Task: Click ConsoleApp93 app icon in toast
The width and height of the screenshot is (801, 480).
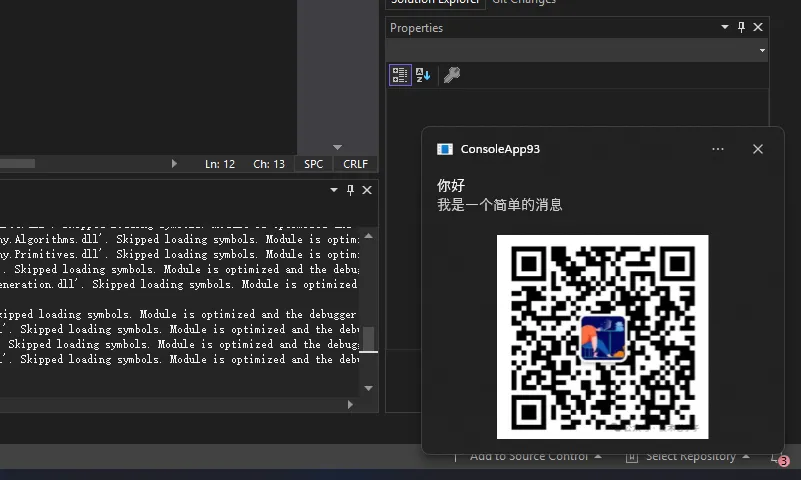Action: [445, 149]
